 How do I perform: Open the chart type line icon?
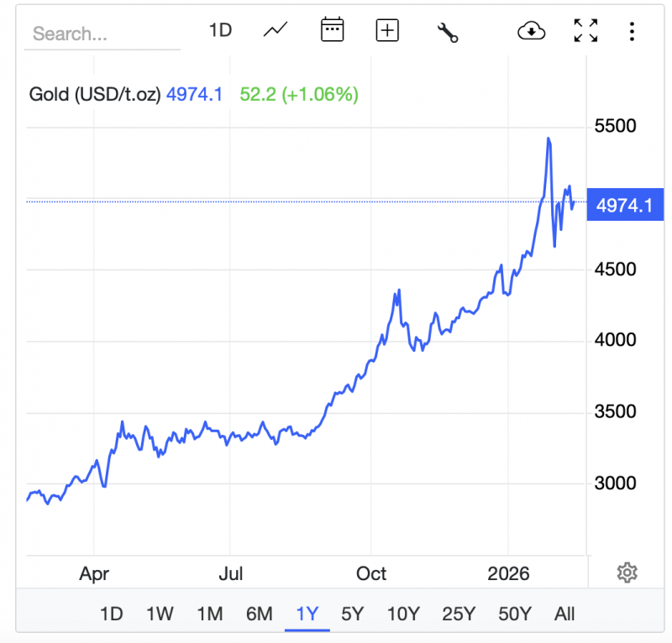click(276, 31)
